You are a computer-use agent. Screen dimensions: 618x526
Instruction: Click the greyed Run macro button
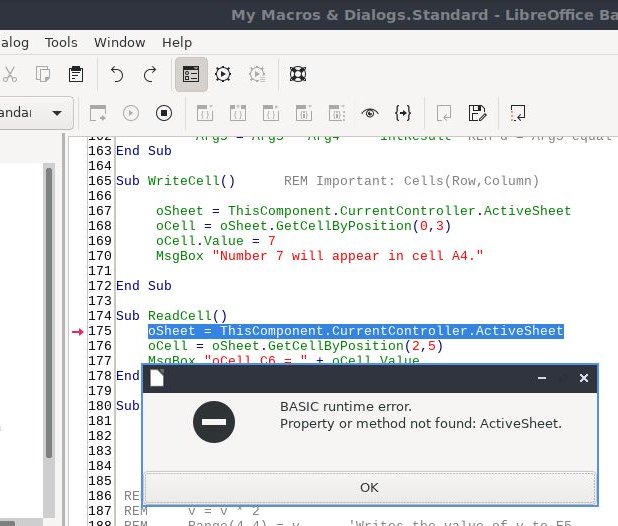click(131, 113)
